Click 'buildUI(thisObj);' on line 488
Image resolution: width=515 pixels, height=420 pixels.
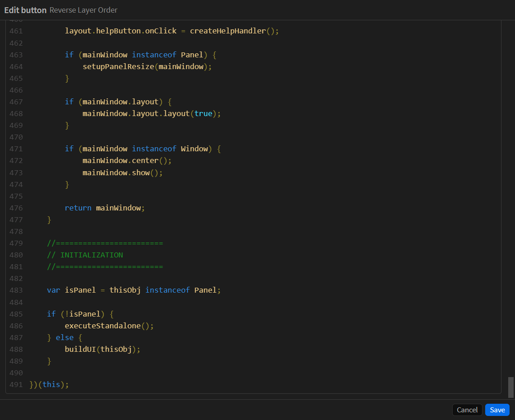103,350
